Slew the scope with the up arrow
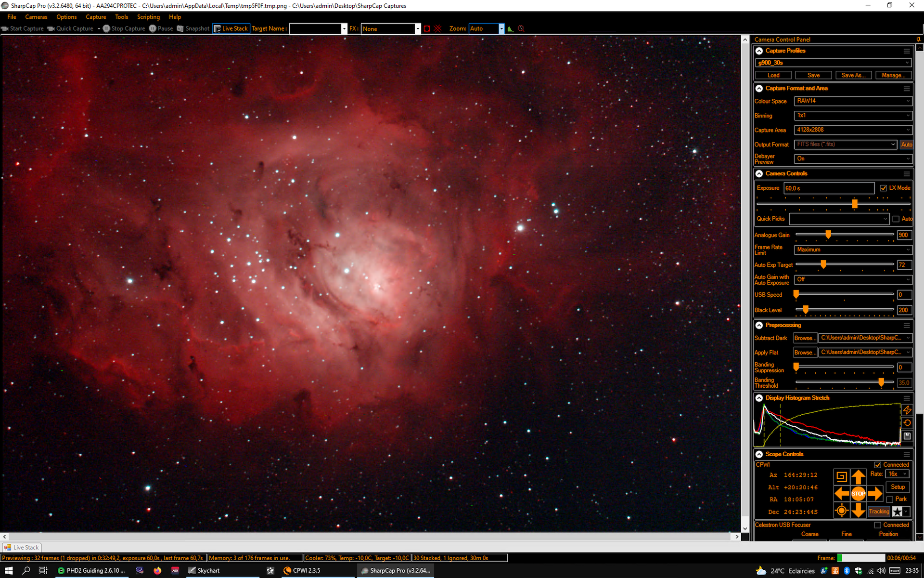This screenshot has width=924, height=578. (858, 477)
